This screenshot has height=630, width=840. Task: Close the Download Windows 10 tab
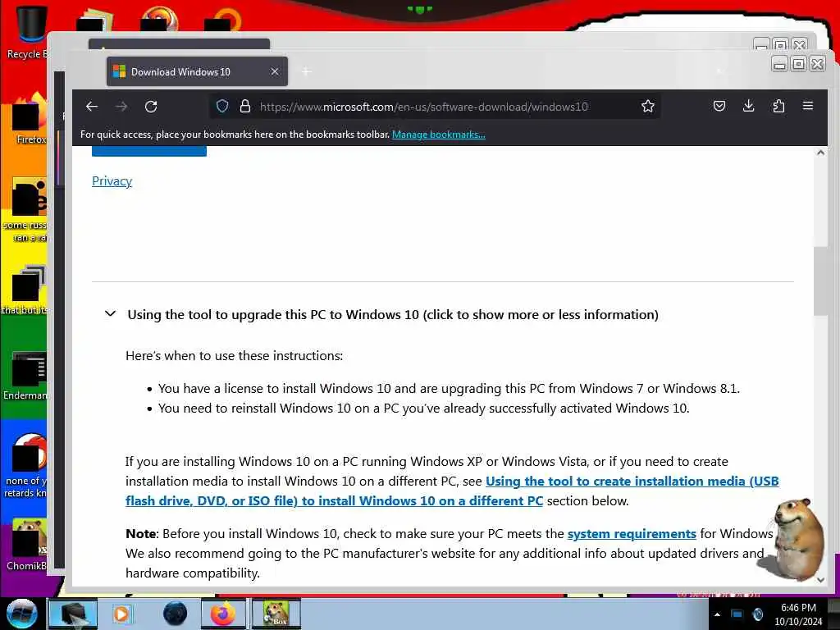click(274, 71)
